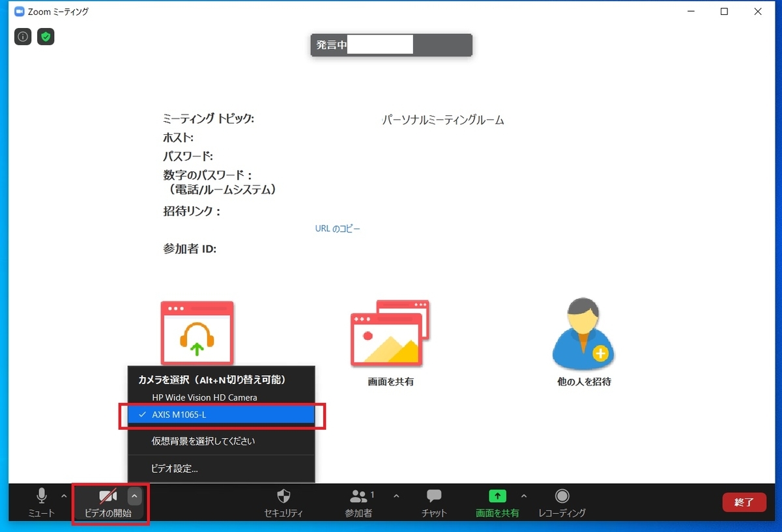Screen dimensions: 782x532
Task: Click the large Share Screen picture icon
Action: pos(390,333)
